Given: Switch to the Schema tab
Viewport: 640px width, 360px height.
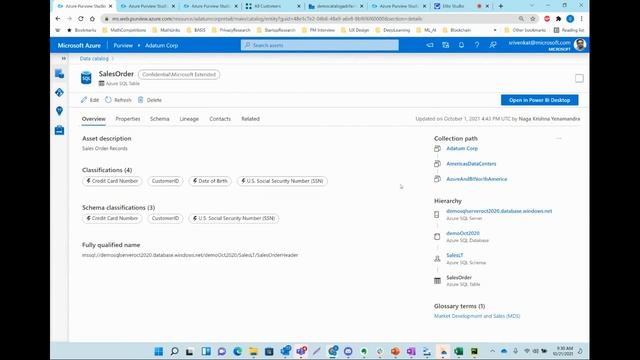Looking at the screenshot, I should (x=159, y=119).
